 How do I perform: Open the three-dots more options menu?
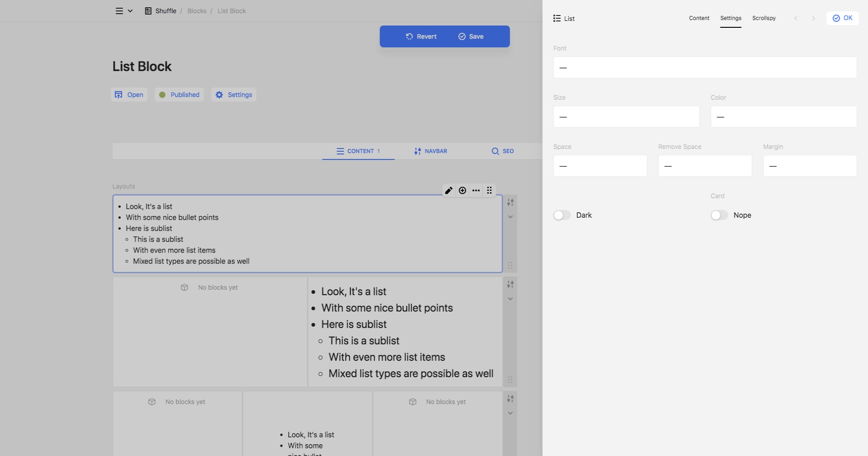476,190
